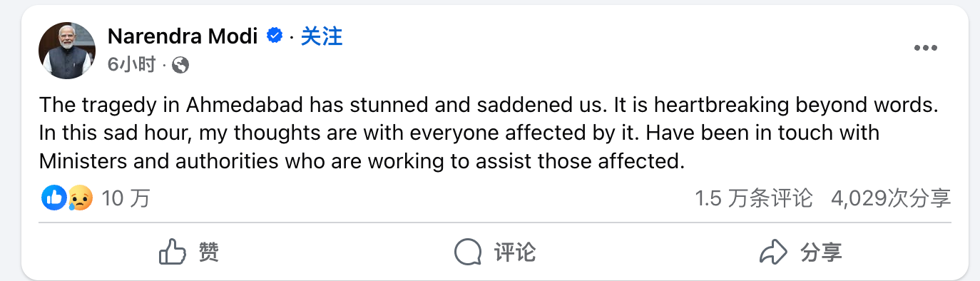
Task: Like the post with 赞 label
Action: (x=208, y=252)
